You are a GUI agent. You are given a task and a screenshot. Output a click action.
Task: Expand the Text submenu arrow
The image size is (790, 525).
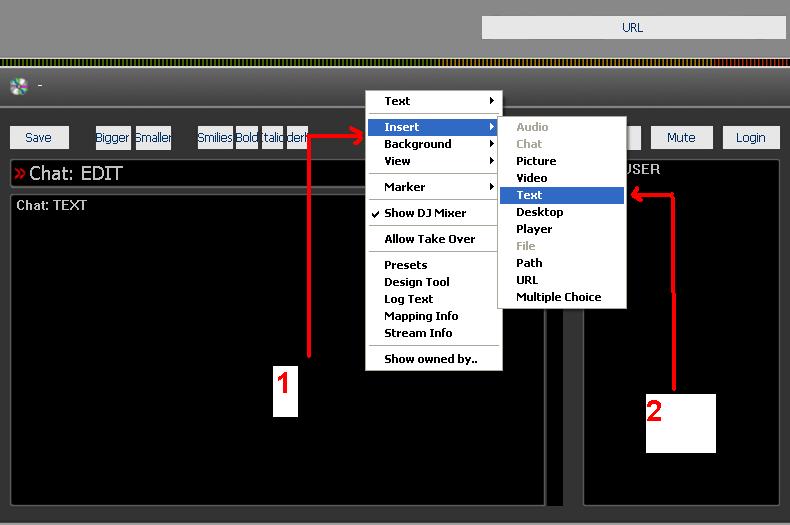pos(492,101)
